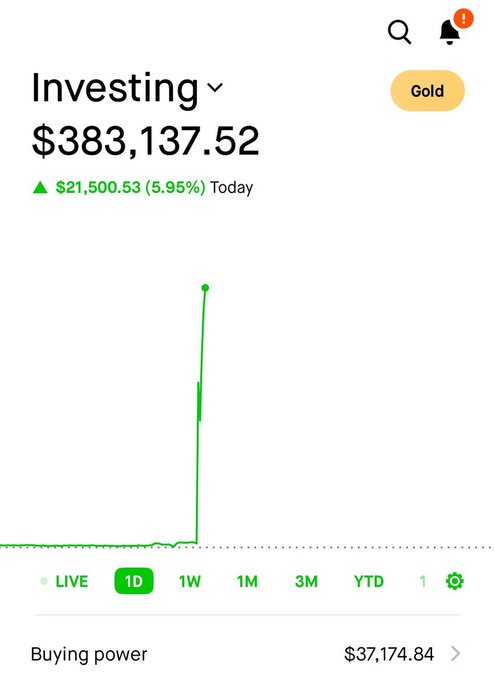
Task: Tap the chart's current price endpoint dot
Action: (205, 288)
